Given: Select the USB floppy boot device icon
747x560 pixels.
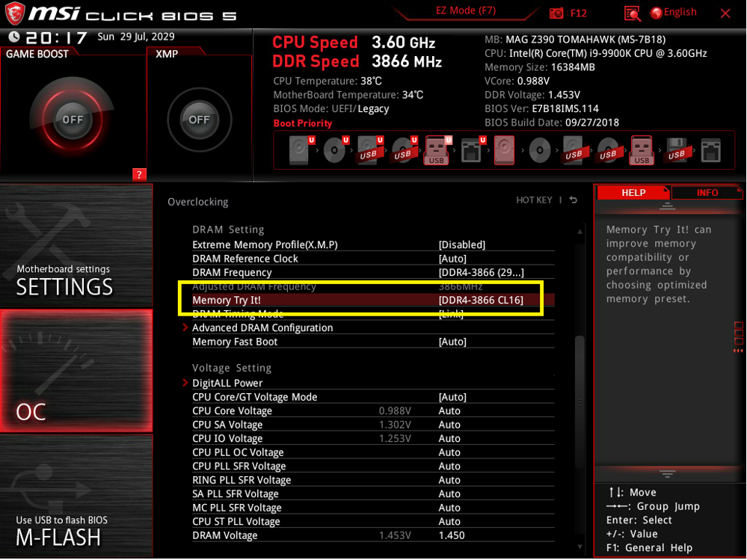Looking at the screenshot, I should coord(677,150).
